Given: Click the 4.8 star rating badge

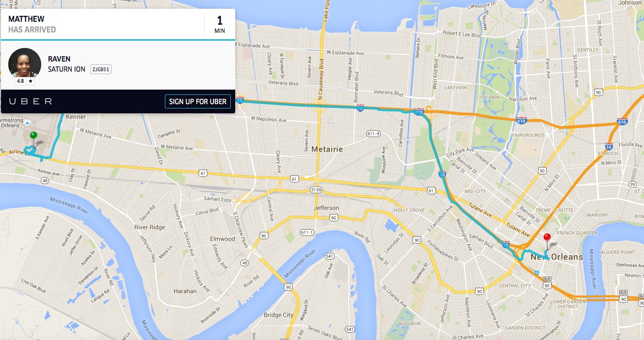Looking at the screenshot, I should click(25, 81).
